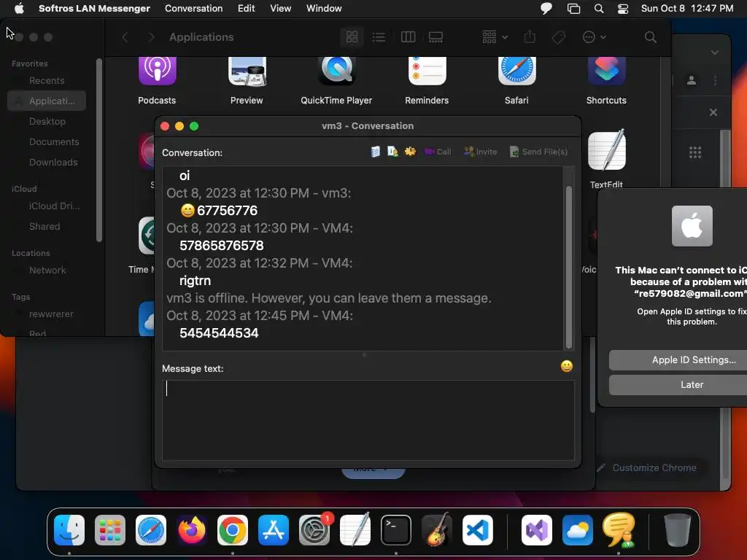Open Google apps grid in Chrome window
Image resolution: width=747 pixels, height=560 pixels.
point(695,152)
